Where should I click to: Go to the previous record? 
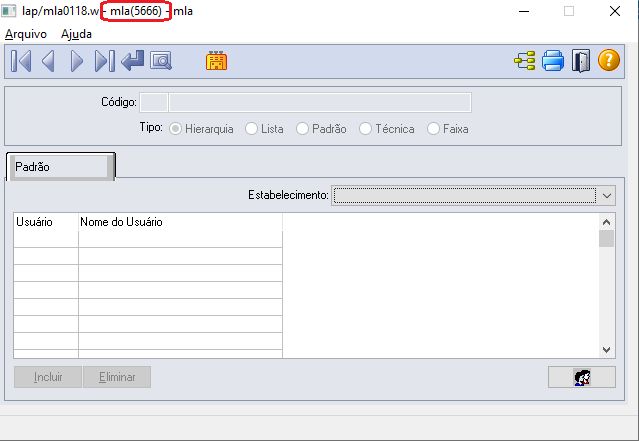48,61
